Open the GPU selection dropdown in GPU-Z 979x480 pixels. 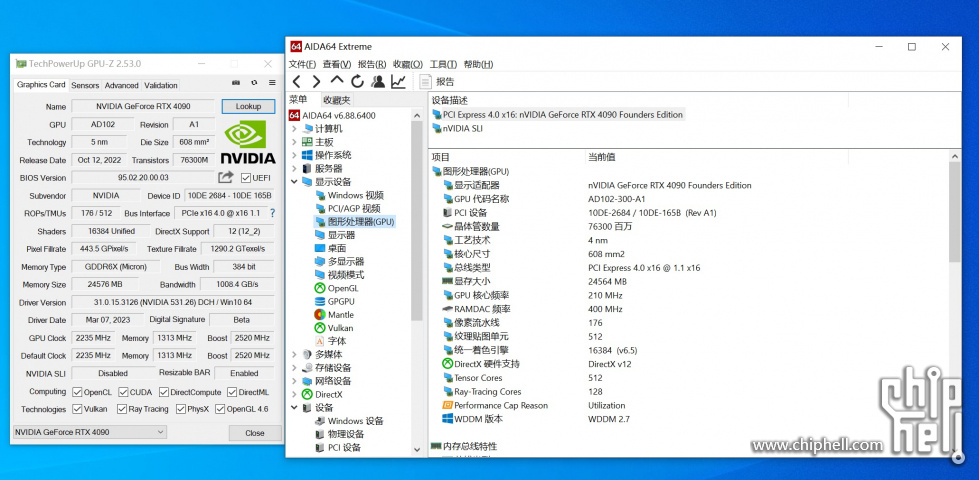[x=89, y=432]
